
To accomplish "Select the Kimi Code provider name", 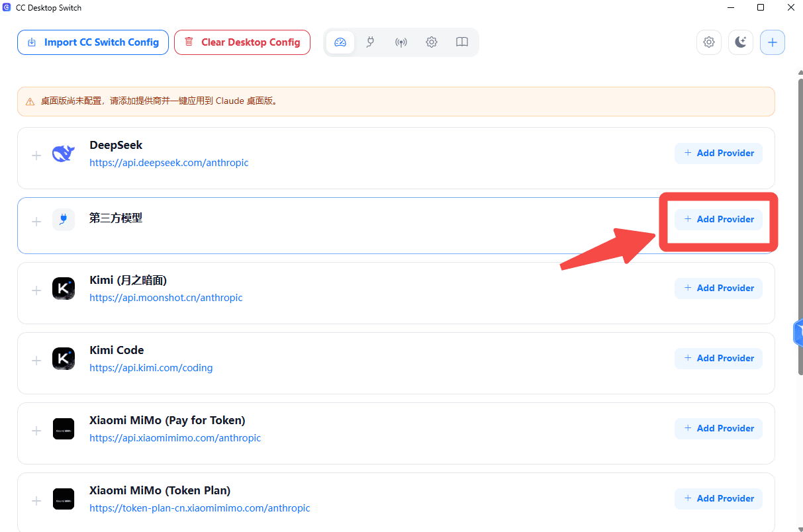I will click(x=117, y=350).
